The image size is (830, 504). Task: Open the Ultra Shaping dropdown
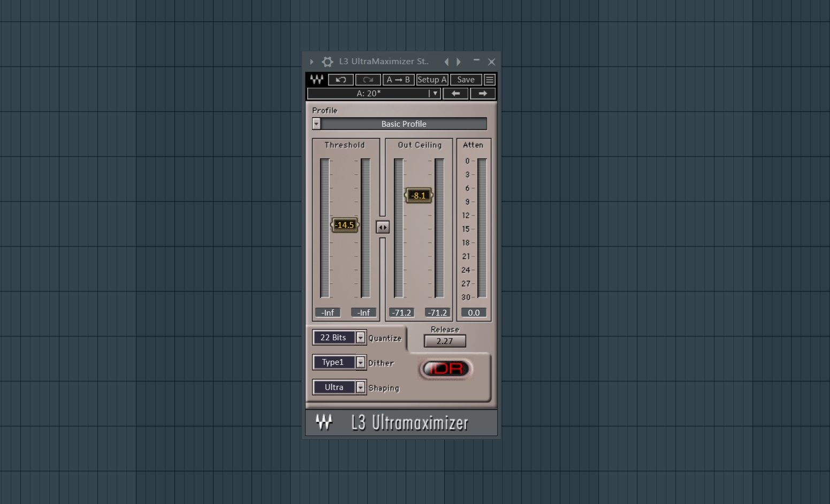click(339, 387)
